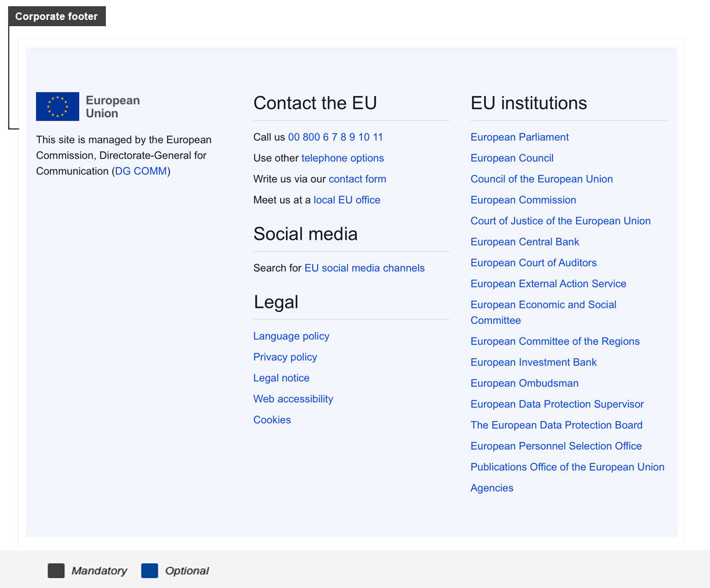The image size is (710, 588).
Task: Visit the European Parliament link
Action: coord(519,137)
